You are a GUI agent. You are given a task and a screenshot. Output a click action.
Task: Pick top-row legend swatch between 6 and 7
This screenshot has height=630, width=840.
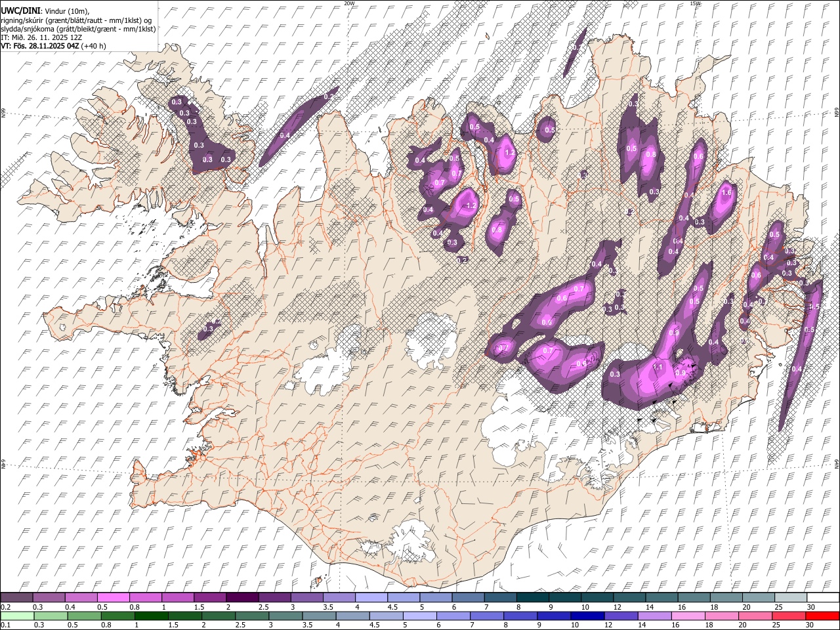468,598
